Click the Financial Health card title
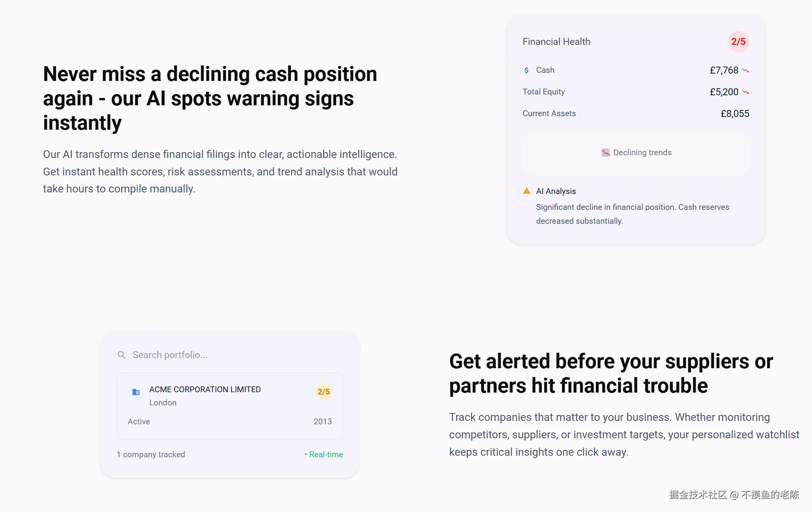The height and width of the screenshot is (513, 812). pos(556,42)
